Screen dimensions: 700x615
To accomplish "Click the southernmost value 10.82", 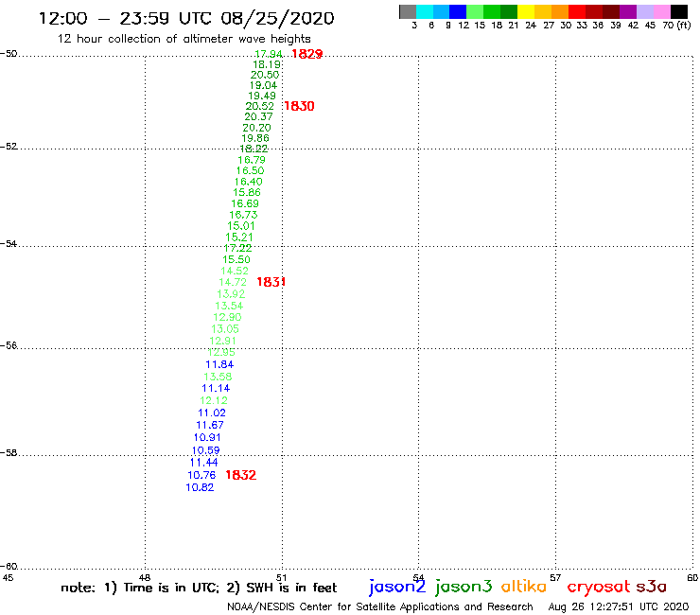I will pos(200,487).
